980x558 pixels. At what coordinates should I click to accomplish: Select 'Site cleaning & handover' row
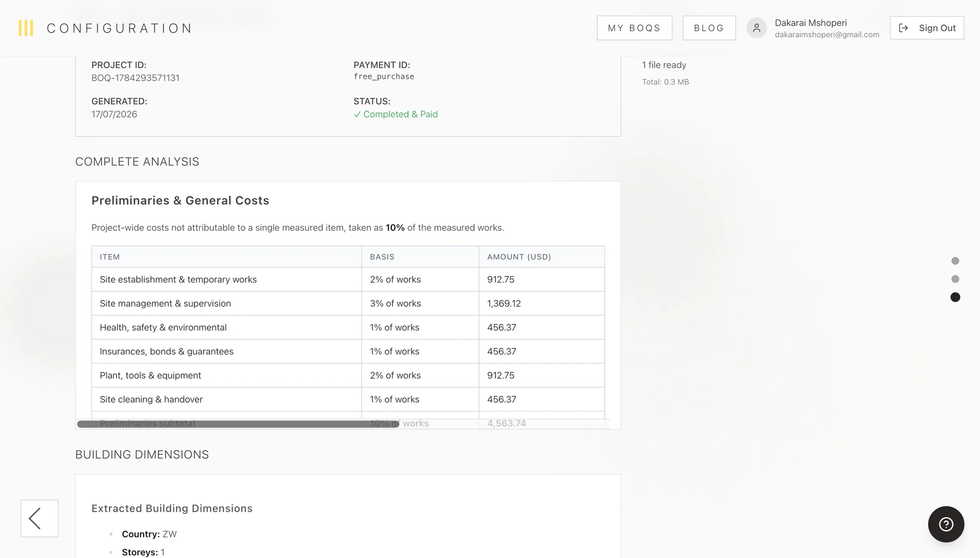click(348, 399)
